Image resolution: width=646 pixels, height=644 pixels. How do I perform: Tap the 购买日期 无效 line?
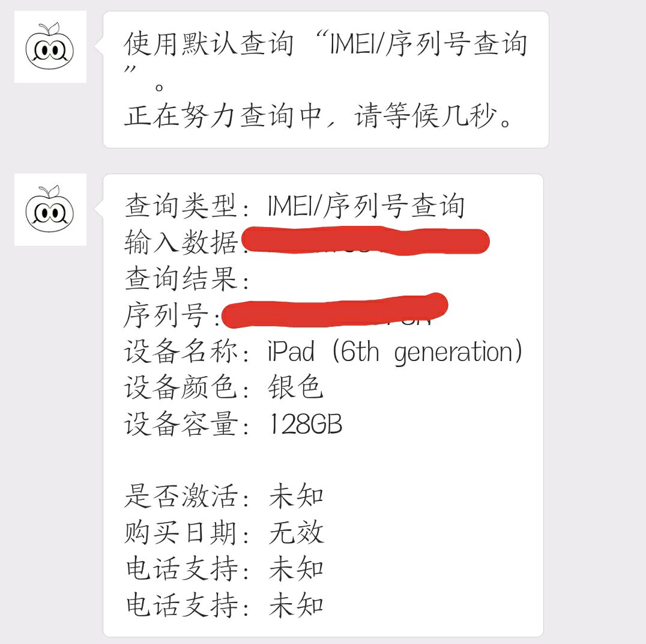[x=224, y=533]
